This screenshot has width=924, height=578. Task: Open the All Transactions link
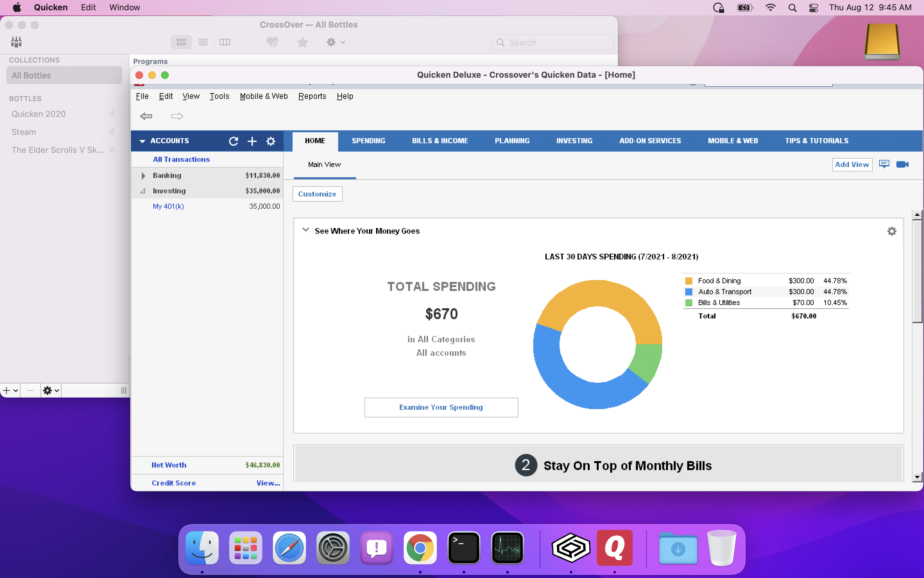pos(181,159)
